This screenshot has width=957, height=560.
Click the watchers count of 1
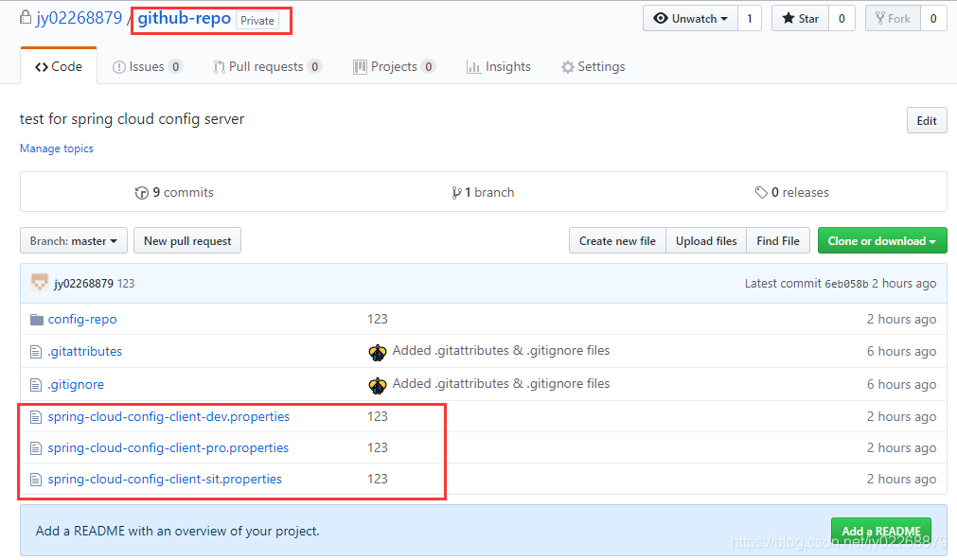click(750, 18)
